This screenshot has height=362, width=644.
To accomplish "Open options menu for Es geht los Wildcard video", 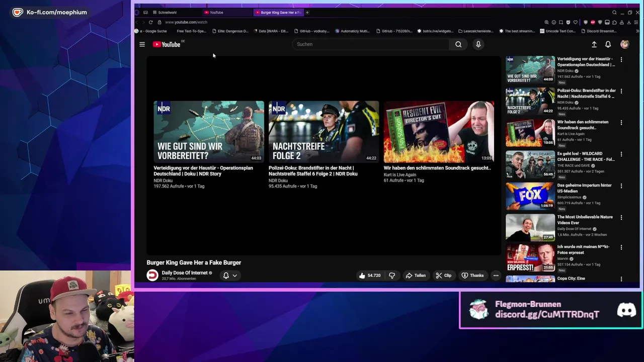I will coord(621,154).
